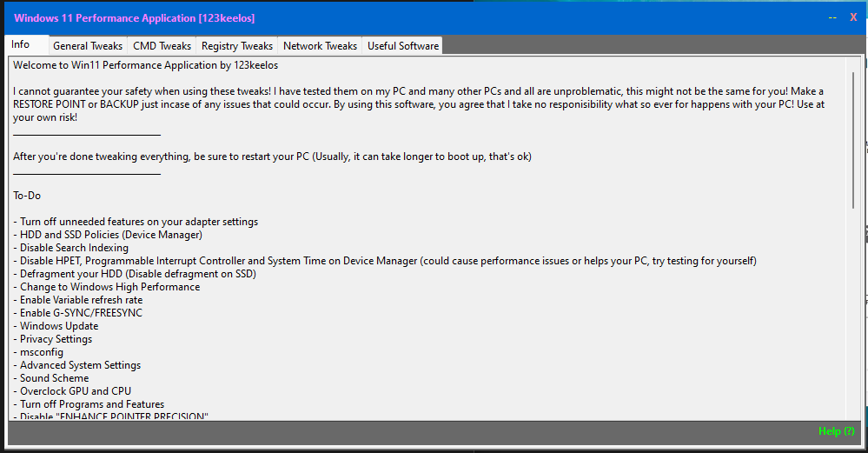868x453 pixels.
Task: Switch to the General Tweaks tab
Action: (x=88, y=46)
